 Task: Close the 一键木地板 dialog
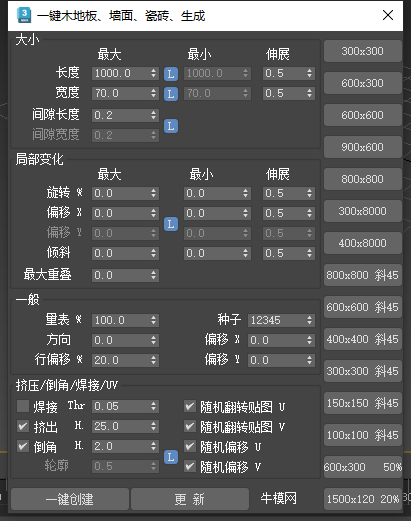388,15
